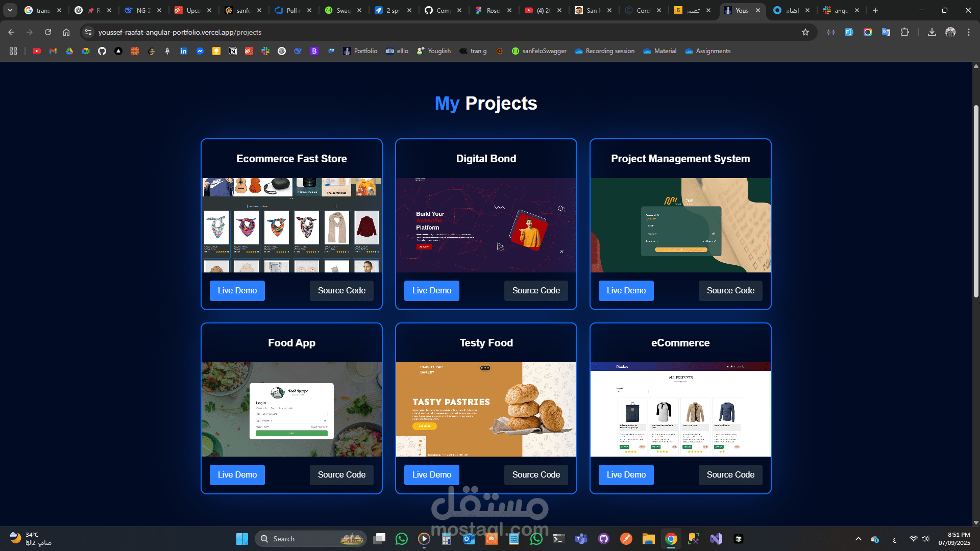This screenshot has width=980, height=551.
Task: Show hidden system tray icons chevron
Action: click(x=859, y=539)
